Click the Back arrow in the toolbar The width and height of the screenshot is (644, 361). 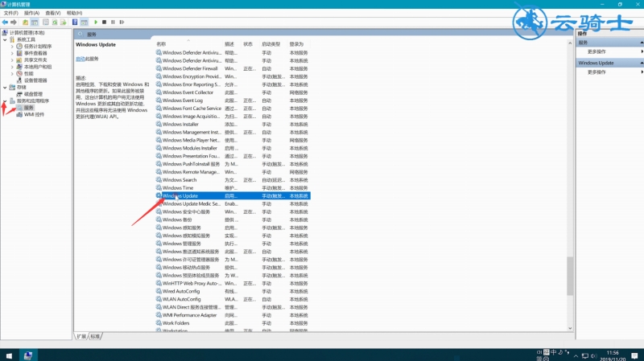[5, 23]
